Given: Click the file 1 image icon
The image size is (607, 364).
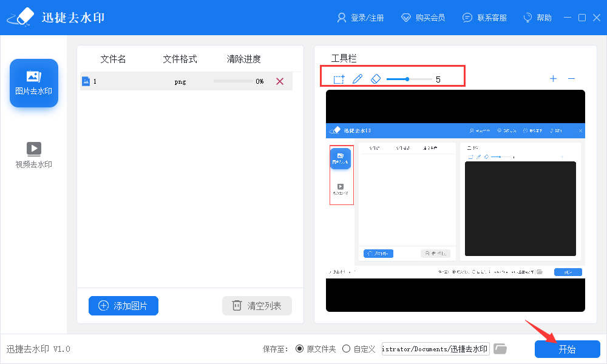Looking at the screenshot, I should point(86,81).
